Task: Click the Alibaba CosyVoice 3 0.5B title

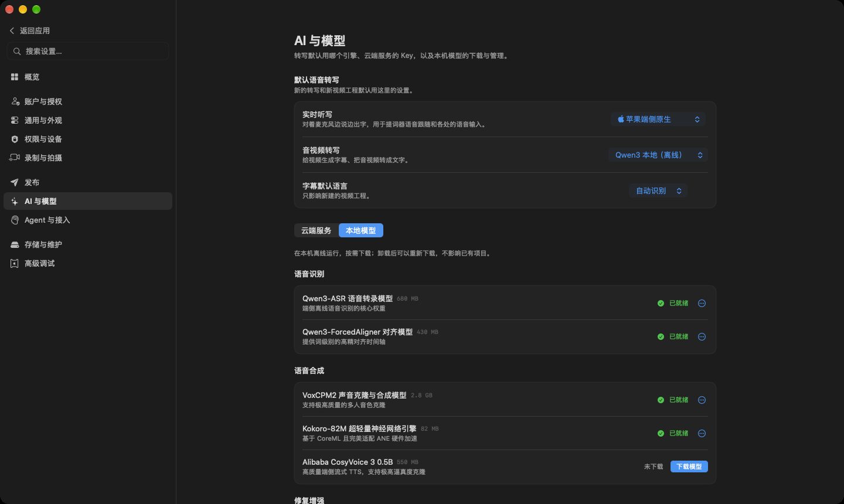Action: [x=348, y=462]
